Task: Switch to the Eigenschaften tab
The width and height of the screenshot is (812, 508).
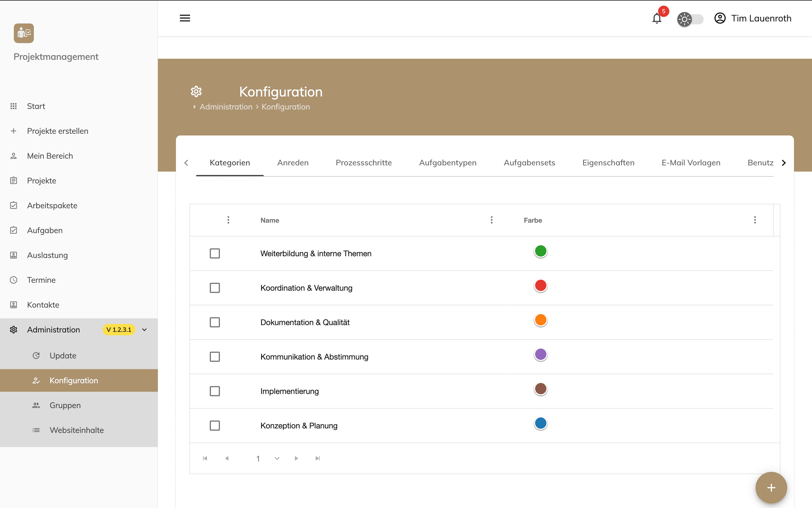Action: point(608,163)
